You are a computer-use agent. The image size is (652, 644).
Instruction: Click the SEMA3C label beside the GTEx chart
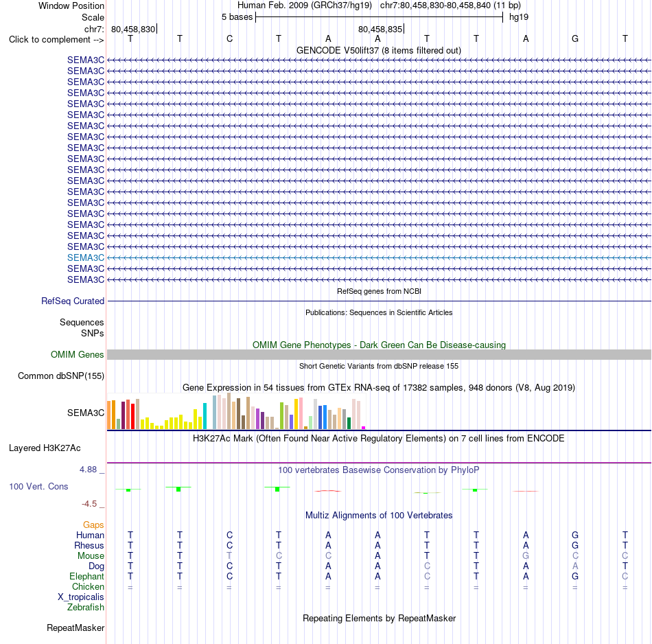coord(86,413)
